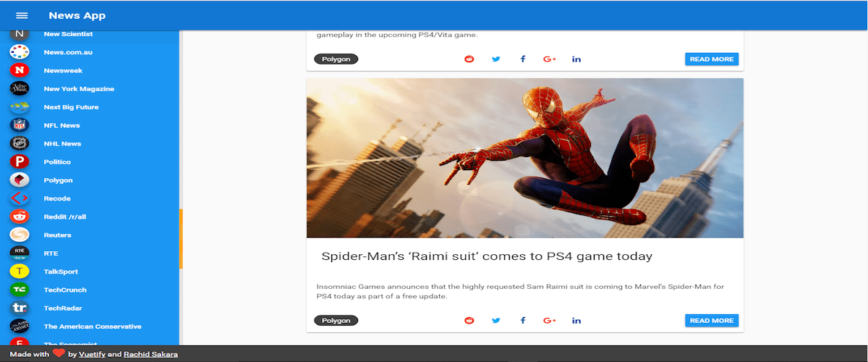Choose Reuters from the sidebar
Viewport: 868px width, 362px height.
(57, 235)
